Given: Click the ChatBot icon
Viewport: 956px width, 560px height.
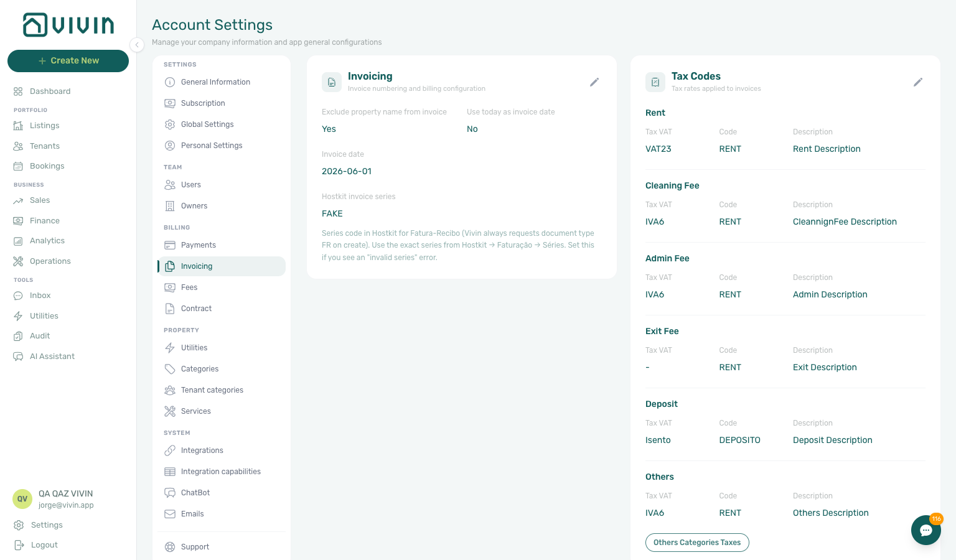Looking at the screenshot, I should click(170, 493).
